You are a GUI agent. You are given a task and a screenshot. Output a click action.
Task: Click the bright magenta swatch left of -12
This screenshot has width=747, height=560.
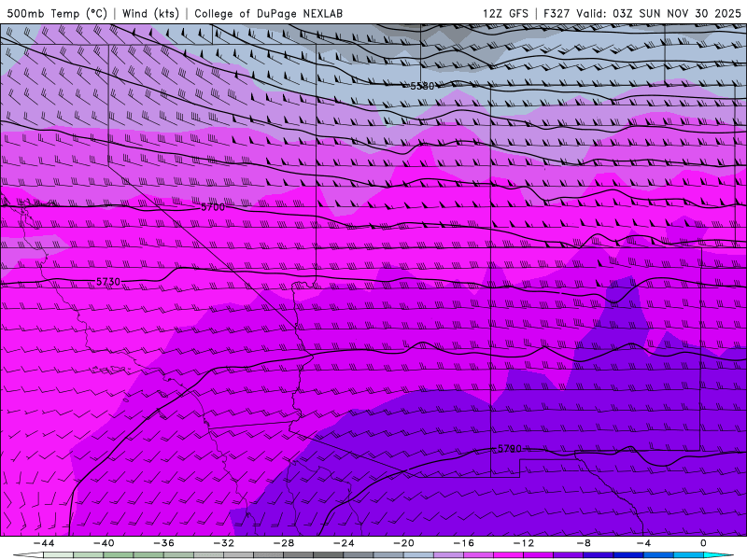[x=508, y=555]
